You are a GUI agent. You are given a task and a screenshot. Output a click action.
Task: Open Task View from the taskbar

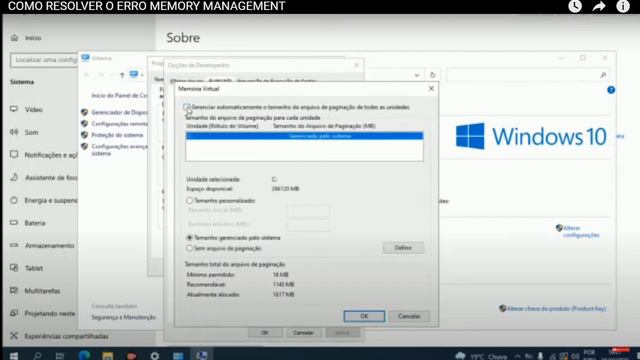[60, 356]
